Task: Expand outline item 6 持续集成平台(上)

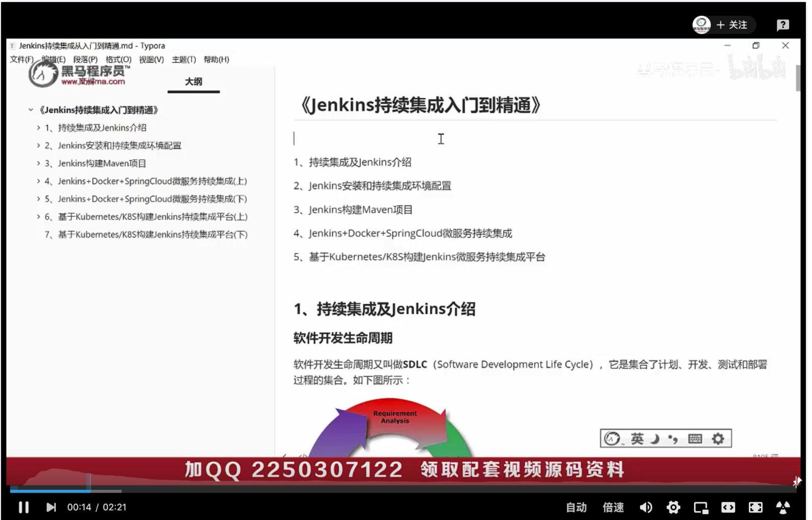Action: click(38, 217)
